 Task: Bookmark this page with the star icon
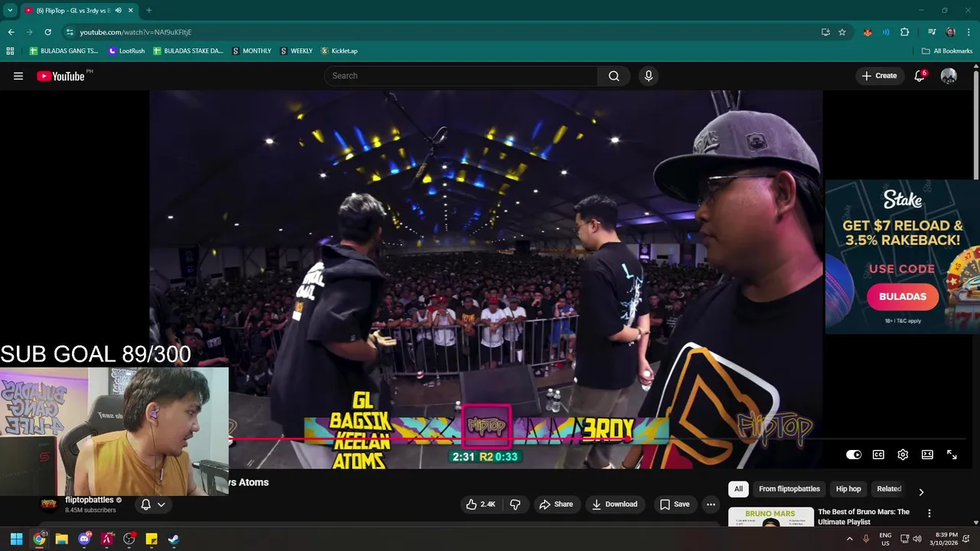pos(842,32)
